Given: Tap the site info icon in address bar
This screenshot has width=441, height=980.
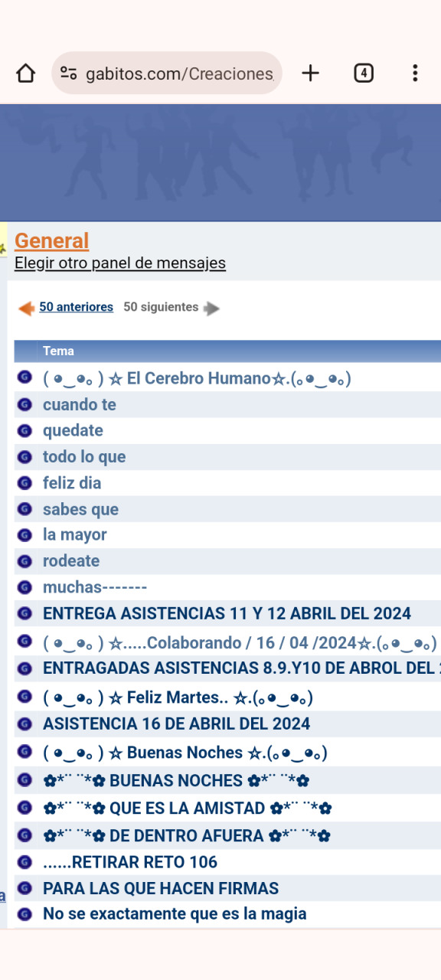Looking at the screenshot, I should (x=69, y=73).
